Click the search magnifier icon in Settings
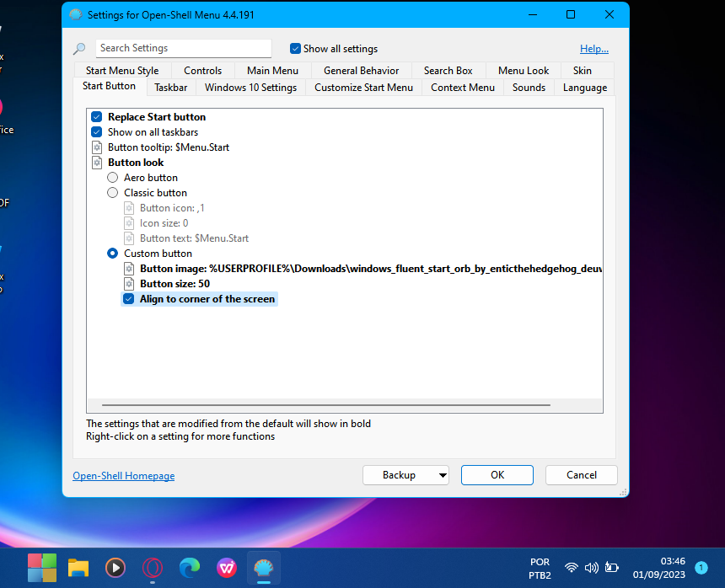Viewport: 725px width, 588px height. click(79, 48)
